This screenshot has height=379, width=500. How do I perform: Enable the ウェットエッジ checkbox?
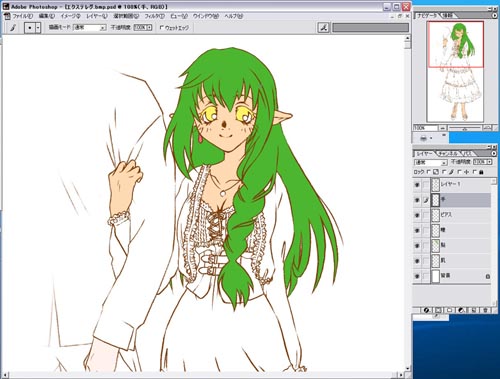click(162, 28)
